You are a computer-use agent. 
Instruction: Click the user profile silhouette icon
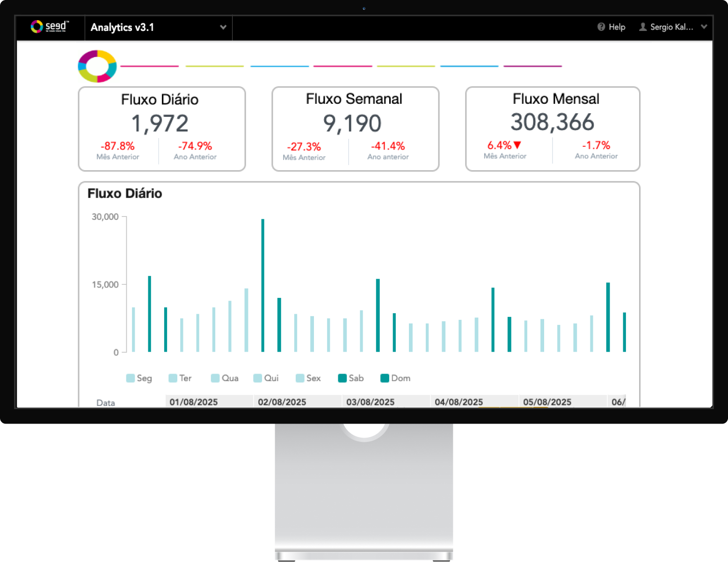click(643, 27)
